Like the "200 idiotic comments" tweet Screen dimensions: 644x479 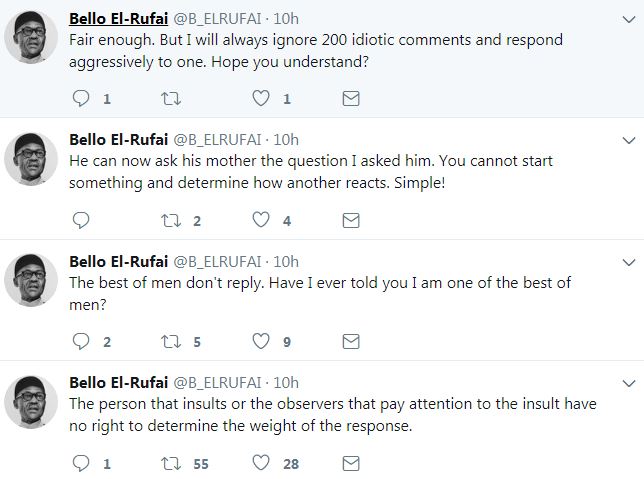pos(261,99)
